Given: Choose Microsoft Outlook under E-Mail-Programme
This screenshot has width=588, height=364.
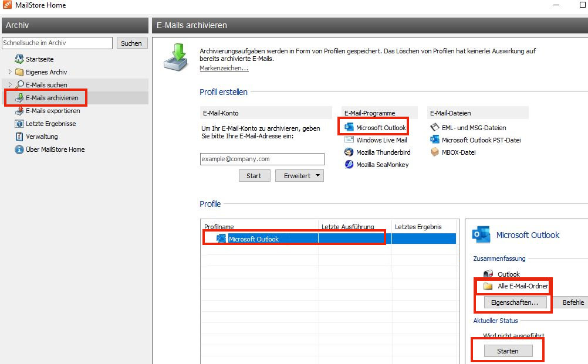Looking at the screenshot, I should coord(381,128).
